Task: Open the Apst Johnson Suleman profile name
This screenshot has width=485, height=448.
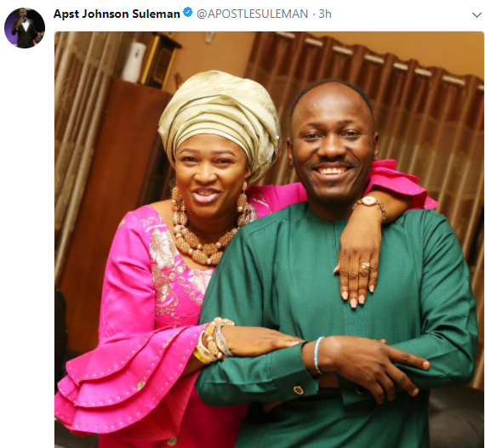Action: point(117,14)
